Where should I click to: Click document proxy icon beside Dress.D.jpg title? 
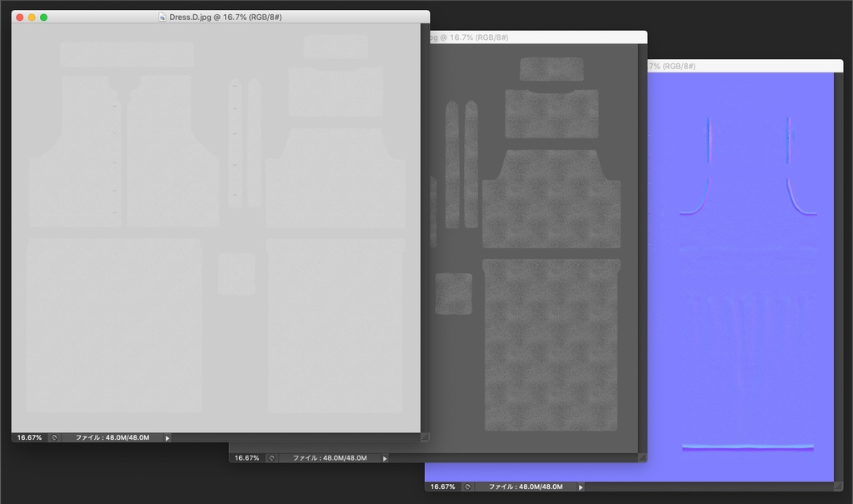point(162,17)
